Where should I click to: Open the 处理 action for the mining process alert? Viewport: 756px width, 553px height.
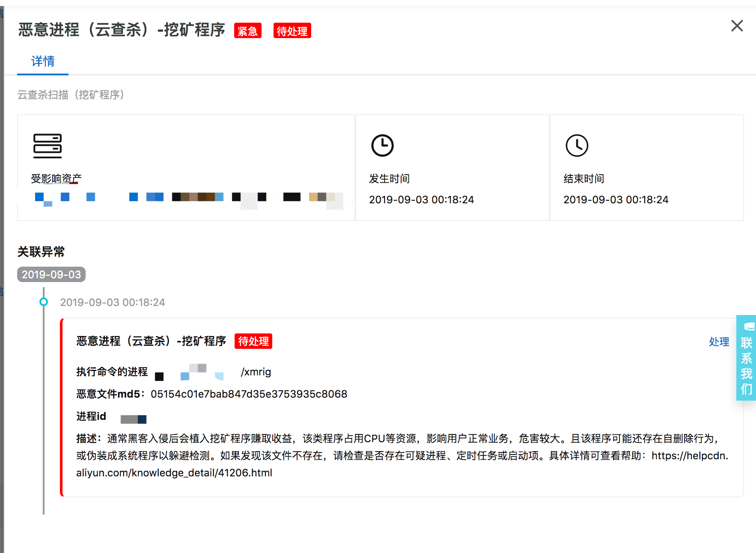point(719,342)
